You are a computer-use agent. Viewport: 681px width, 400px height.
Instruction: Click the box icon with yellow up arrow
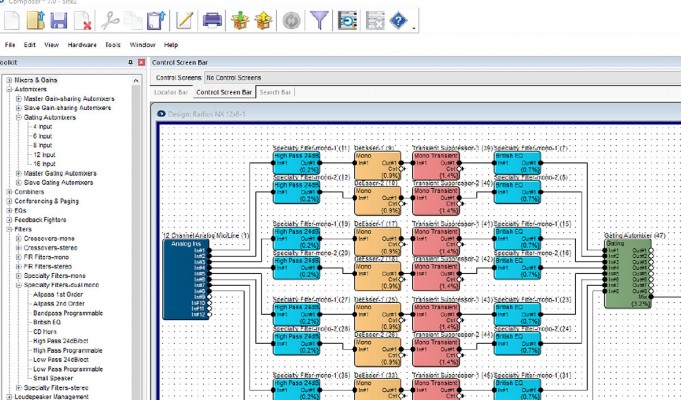263,20
